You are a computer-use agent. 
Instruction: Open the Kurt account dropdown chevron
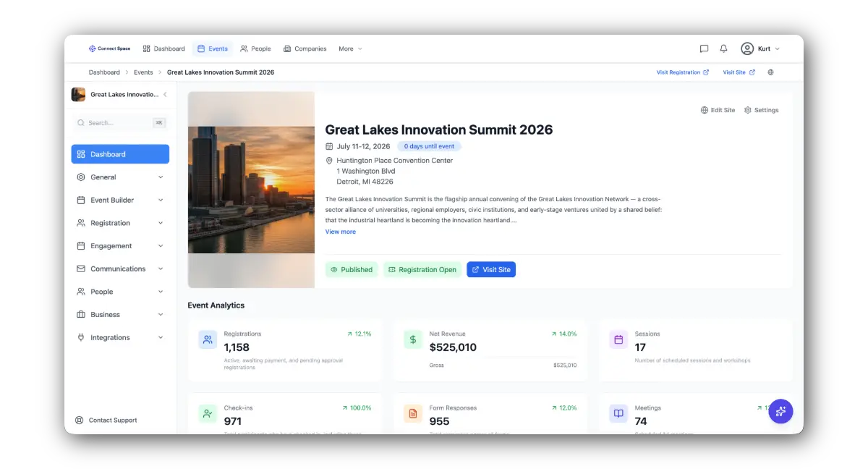click(778, 48)
